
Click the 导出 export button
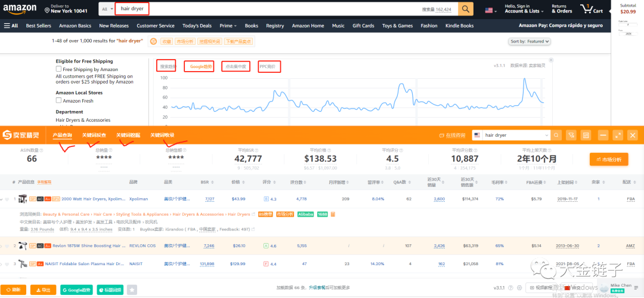(44, 290)
